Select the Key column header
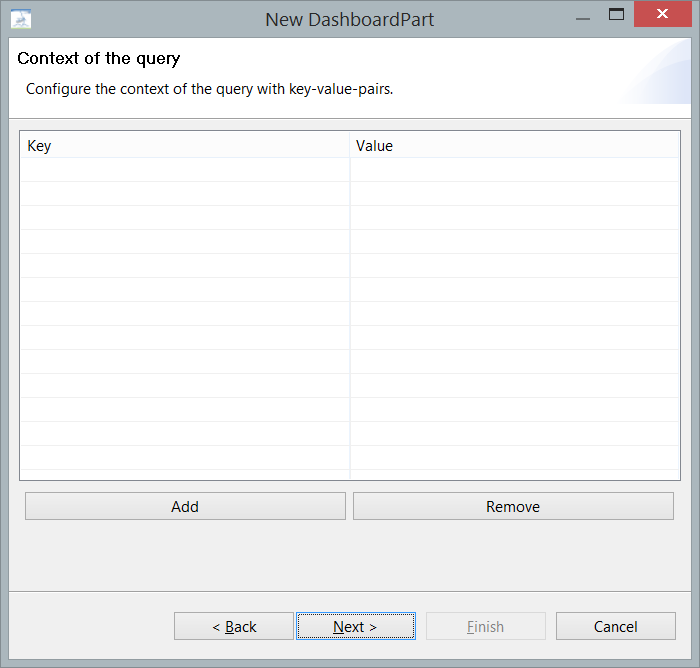Screen dimensions: 700x668 pyautogui.click(x=185, y=145)
